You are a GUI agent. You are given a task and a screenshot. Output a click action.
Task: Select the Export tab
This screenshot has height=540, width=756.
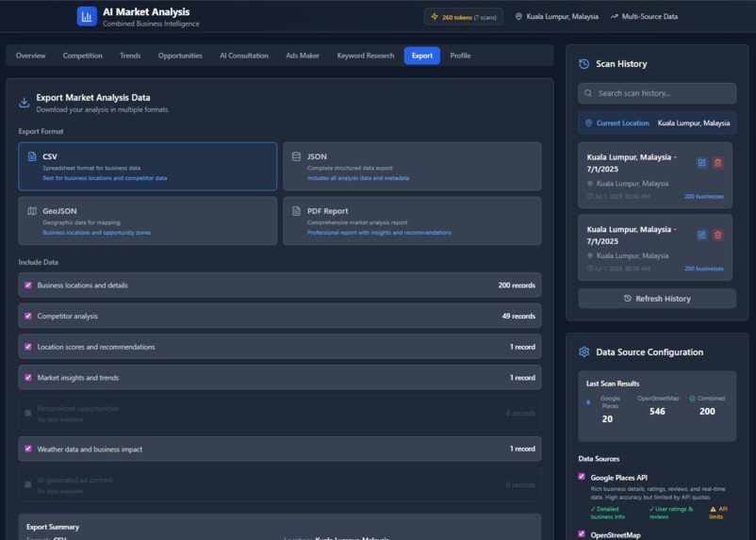[x=422, y=56]
